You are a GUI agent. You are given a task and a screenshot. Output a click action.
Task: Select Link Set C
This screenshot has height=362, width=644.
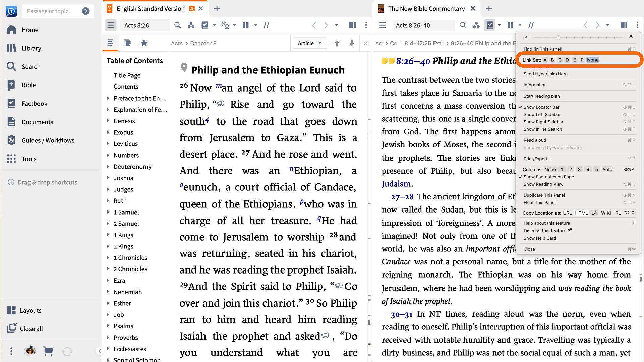click(560, 60)
